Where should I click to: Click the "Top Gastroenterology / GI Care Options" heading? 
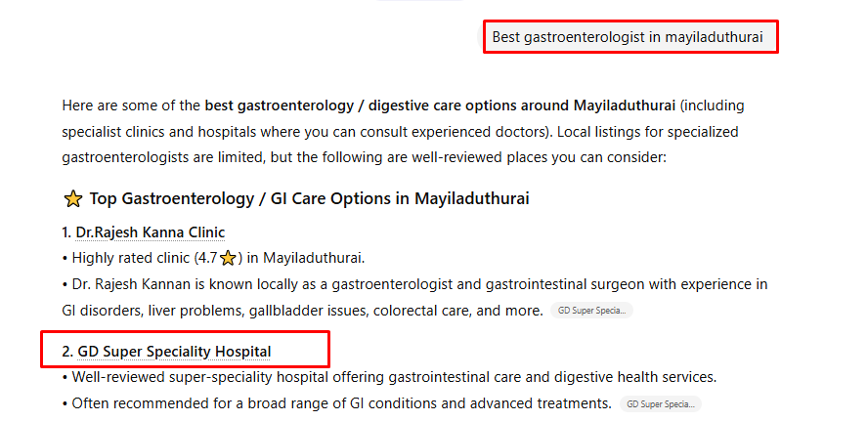click(x=309, y=199)
